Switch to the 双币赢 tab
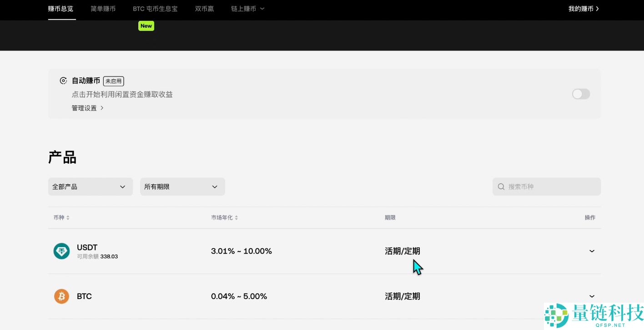 click(x=204, y=8)
